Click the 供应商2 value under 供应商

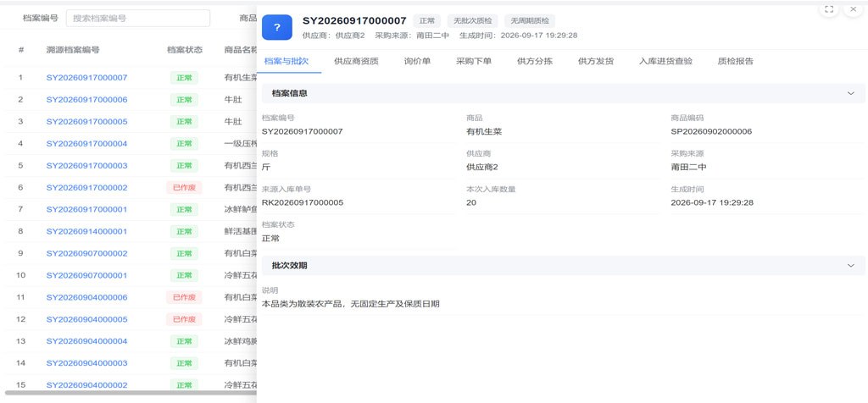[482, 168]
